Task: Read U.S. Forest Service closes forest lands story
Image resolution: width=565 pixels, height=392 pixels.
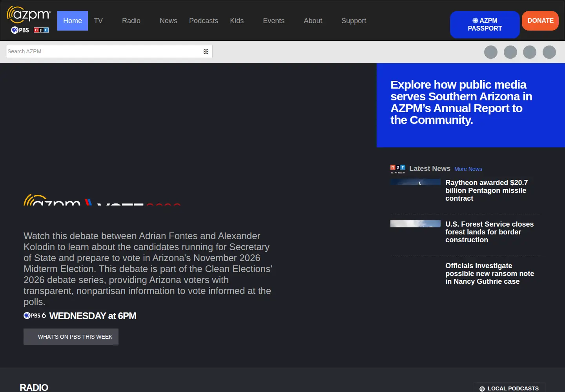Action: [489, 232]
